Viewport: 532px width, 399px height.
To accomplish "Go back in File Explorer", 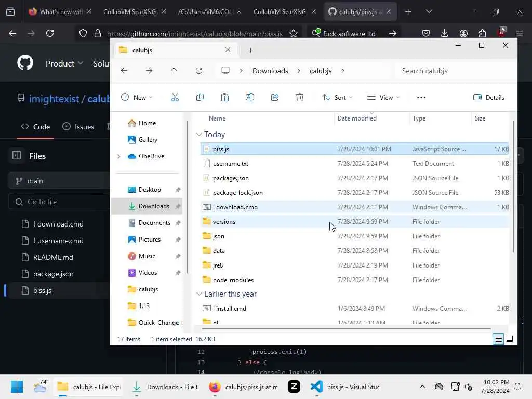I will tap(124, 71).
